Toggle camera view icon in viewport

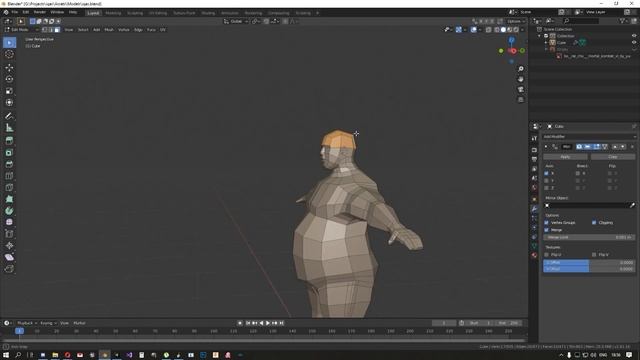tap(521, 89)
